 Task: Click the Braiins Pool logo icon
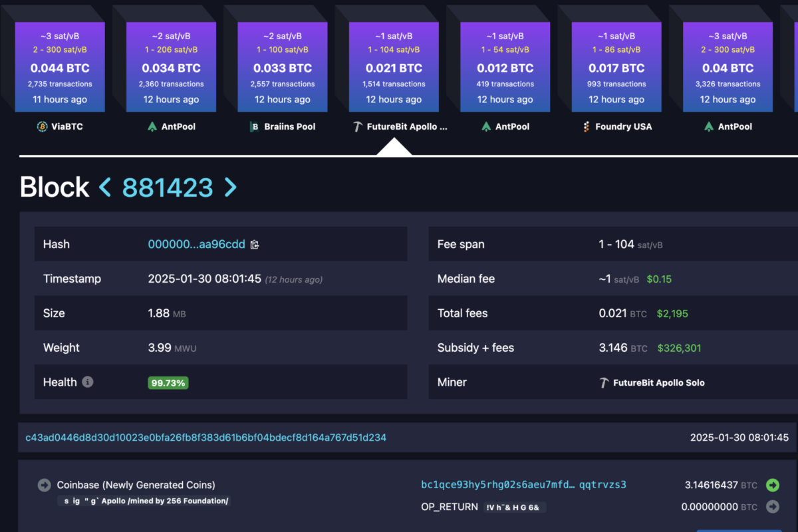[x=255, y=126]
